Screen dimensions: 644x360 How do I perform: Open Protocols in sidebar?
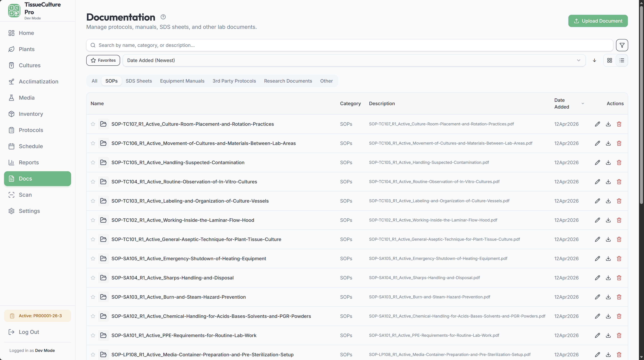[38, 130]
